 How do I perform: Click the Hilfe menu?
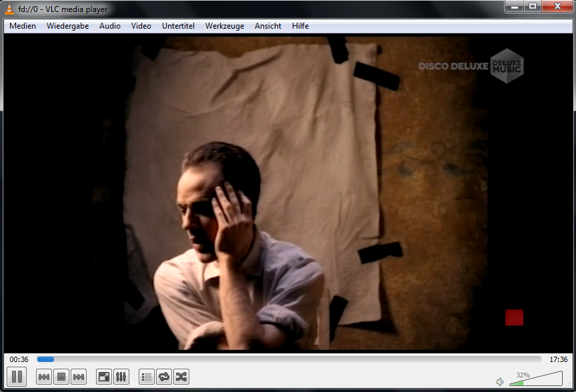tap(300, 26)
